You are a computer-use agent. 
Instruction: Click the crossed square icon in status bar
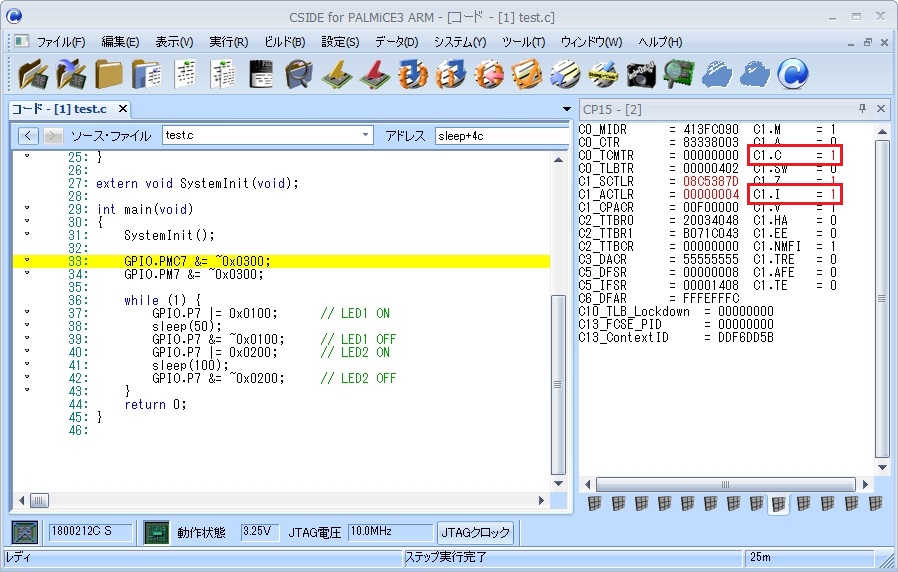[x=25, y=532]
